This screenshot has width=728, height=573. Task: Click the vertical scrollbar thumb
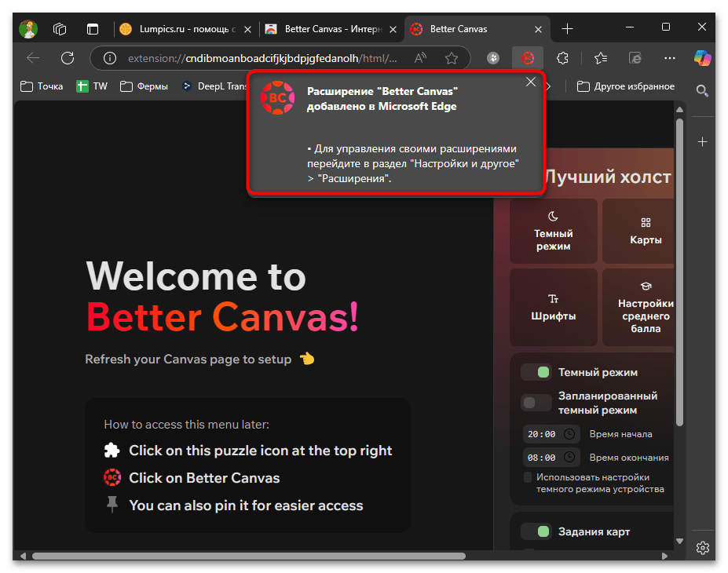pyautogui.click(x=679, y=272)
